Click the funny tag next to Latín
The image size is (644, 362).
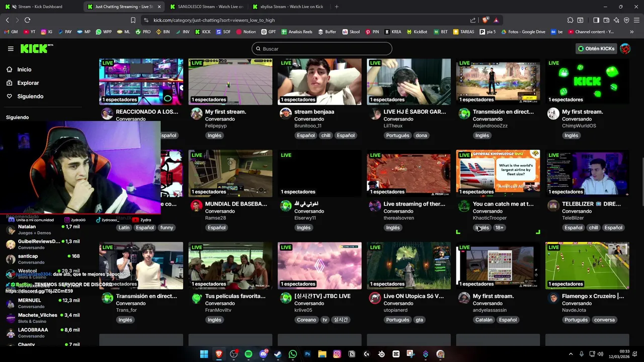click(x=167, y=228)
